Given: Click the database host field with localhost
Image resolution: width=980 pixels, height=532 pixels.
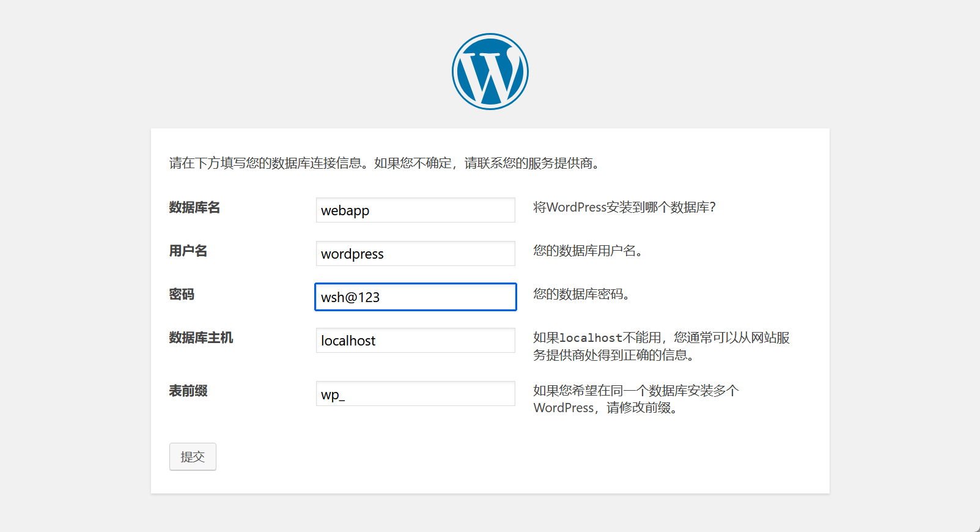Looking at the screenshot, I should 416,340.
